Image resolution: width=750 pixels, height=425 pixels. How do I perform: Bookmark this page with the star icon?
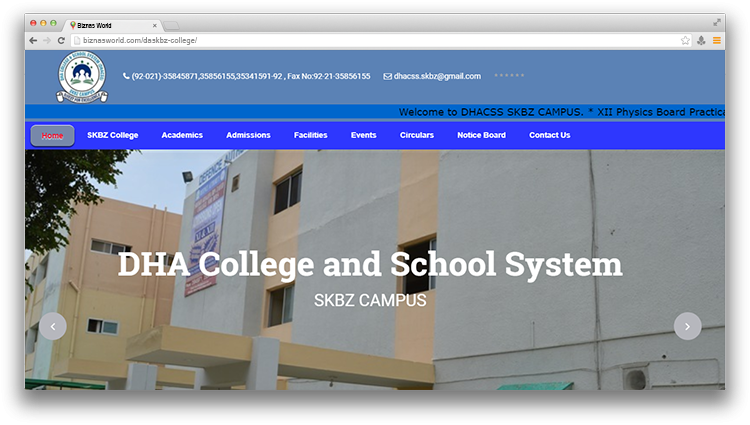685,40
